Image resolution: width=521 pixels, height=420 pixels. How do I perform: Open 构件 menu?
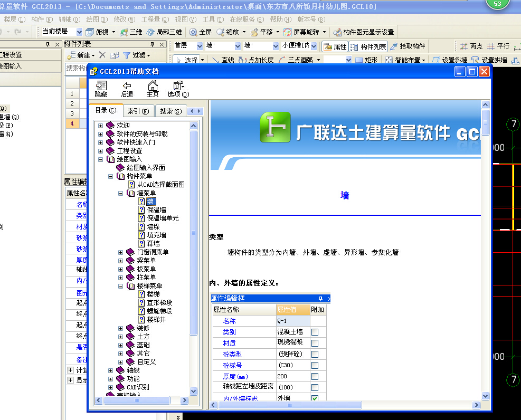coord(42,20)
